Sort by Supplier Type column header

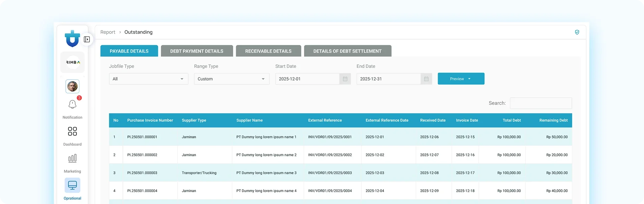[x=194, y=120]
